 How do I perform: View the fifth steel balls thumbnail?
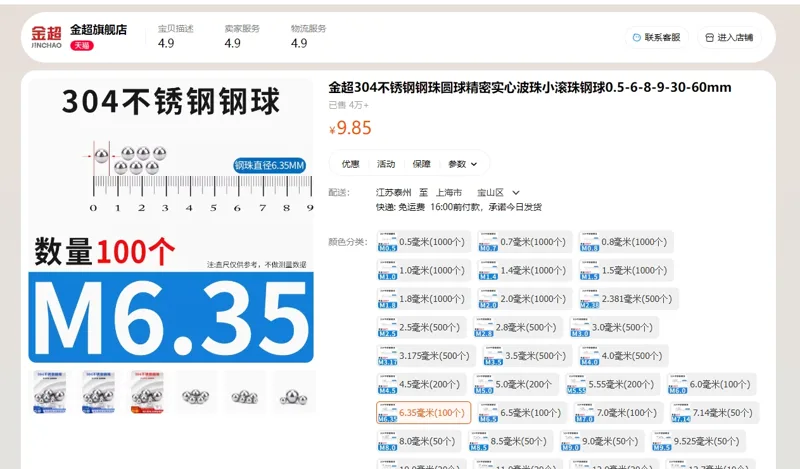244,392
